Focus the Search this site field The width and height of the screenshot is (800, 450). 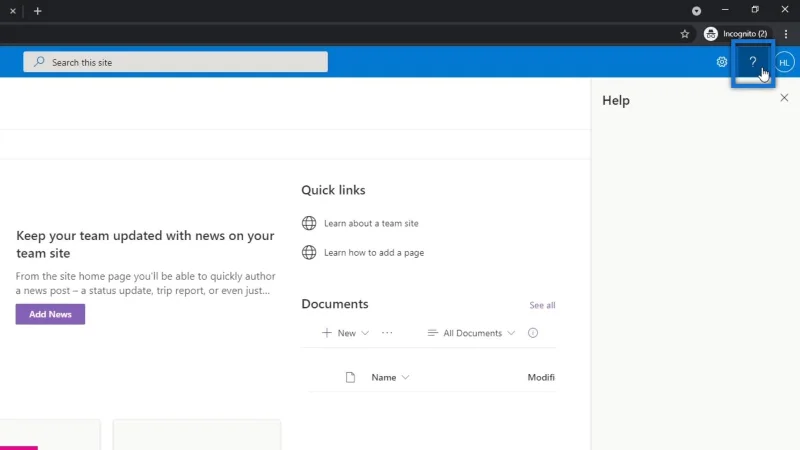click(x=175, y=62)
